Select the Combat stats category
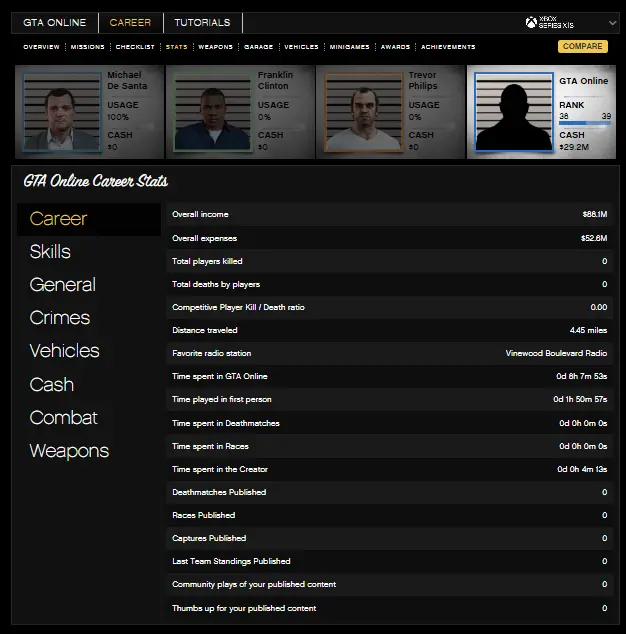Viewport: 626px width, 634px height. [x=63, y=418]
